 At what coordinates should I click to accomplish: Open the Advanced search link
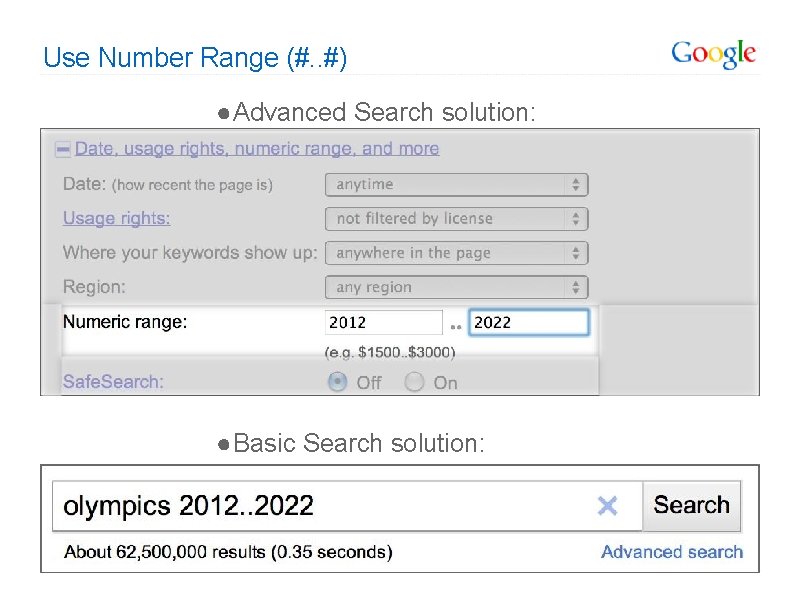pyautogui.click(x=672, y=552)
